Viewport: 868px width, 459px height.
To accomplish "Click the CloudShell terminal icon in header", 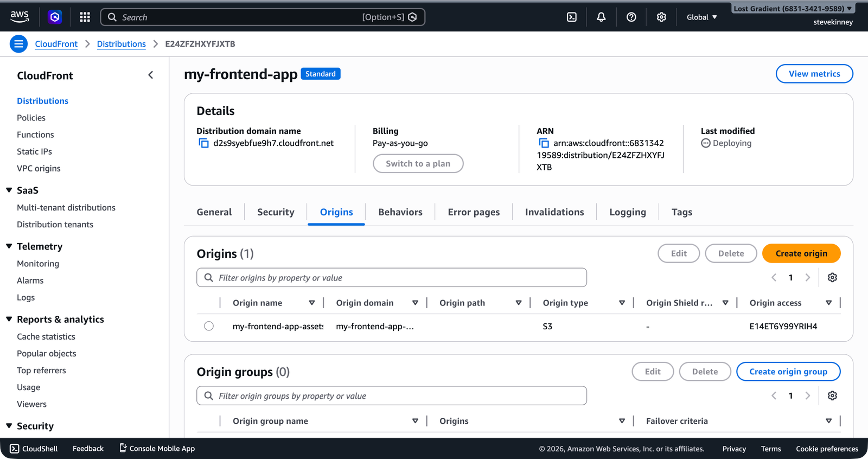I will 572,17.
